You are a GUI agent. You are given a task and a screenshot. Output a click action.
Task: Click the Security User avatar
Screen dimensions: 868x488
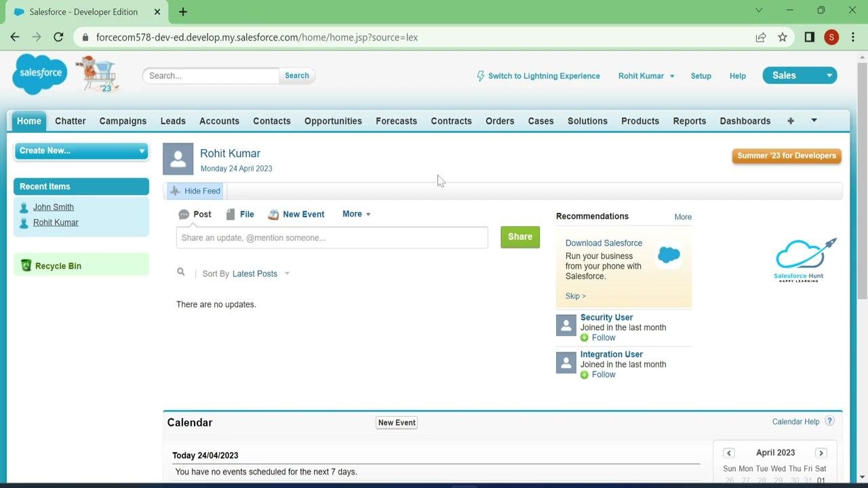click(566, 325)
